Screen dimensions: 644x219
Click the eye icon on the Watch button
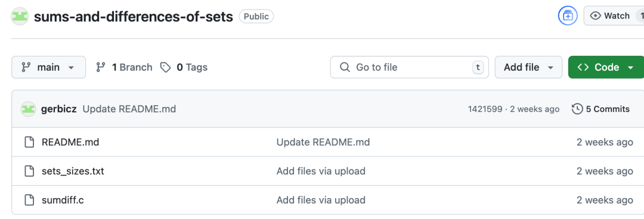point(595,16)
